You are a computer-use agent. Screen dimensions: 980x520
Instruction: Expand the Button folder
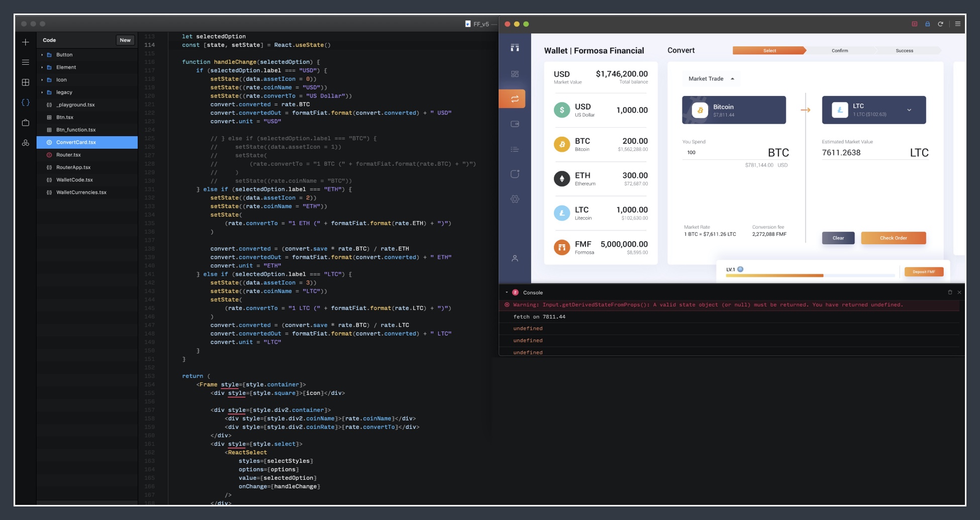pyautogui.click(x=42, y=55)
